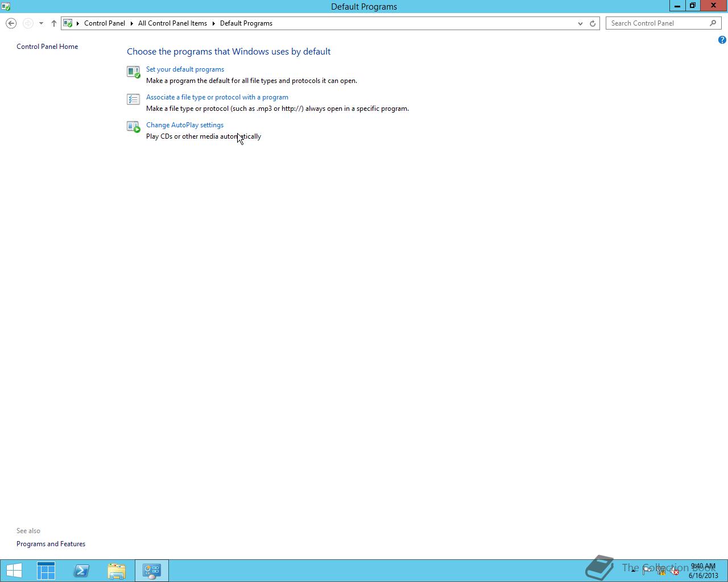This screenshot has width=728, height=582.
Task: Click the 'See also' label
Action: 28,531
